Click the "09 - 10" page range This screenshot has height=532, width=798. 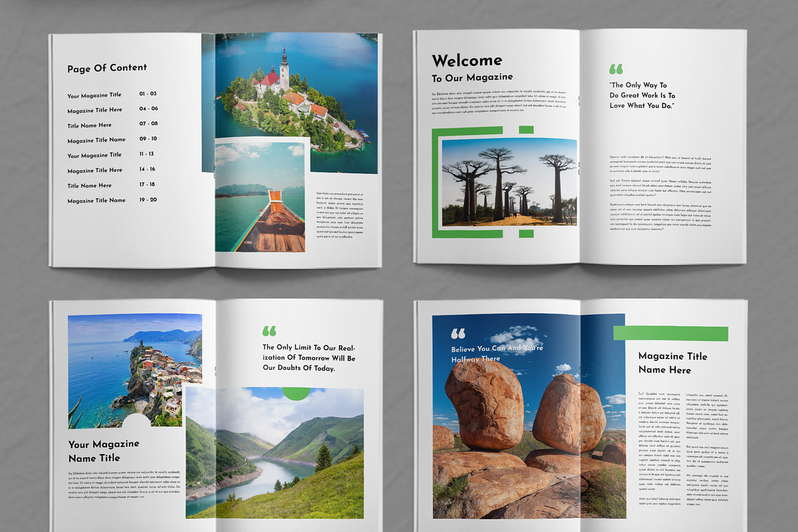pos(148,138)
